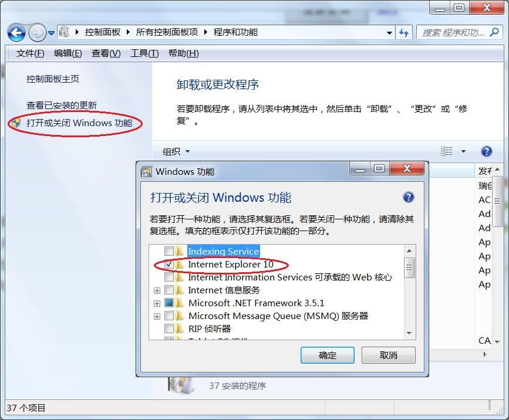
Task: Click the search magnifier icon
Action: [x=494, y=32]
